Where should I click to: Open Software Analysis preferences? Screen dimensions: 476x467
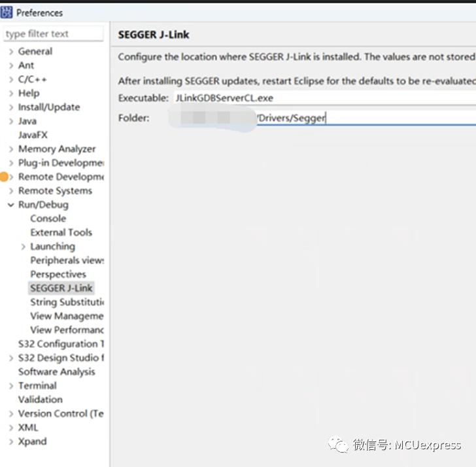click(56, 372)
